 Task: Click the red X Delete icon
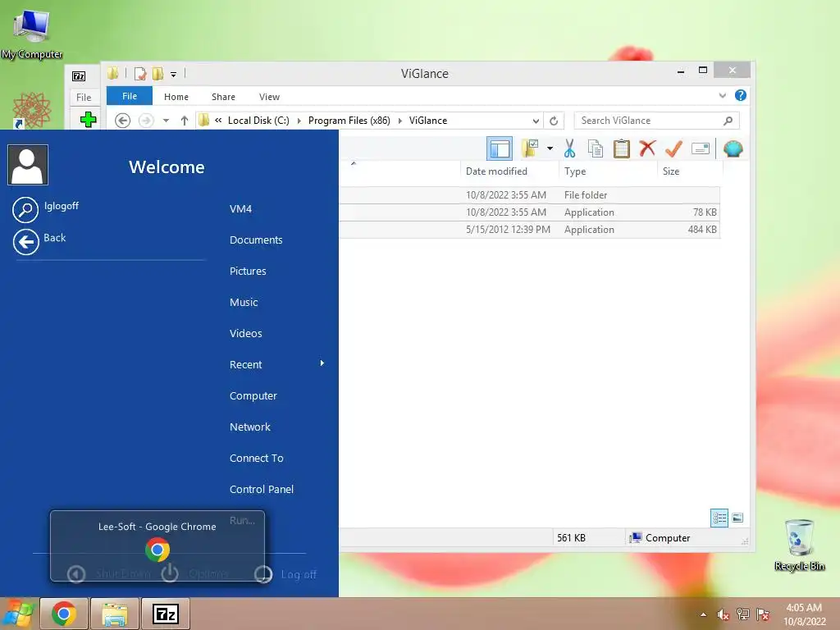(648, 148)
